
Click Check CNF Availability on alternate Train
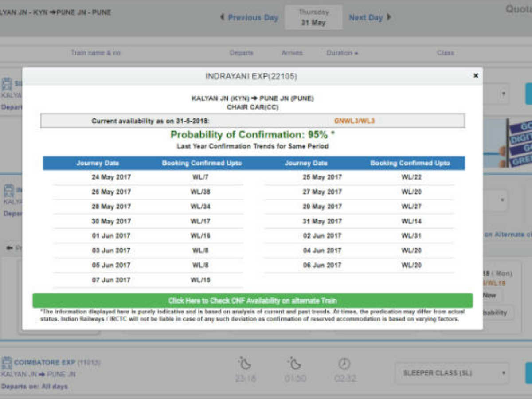(x=252, y=301)
